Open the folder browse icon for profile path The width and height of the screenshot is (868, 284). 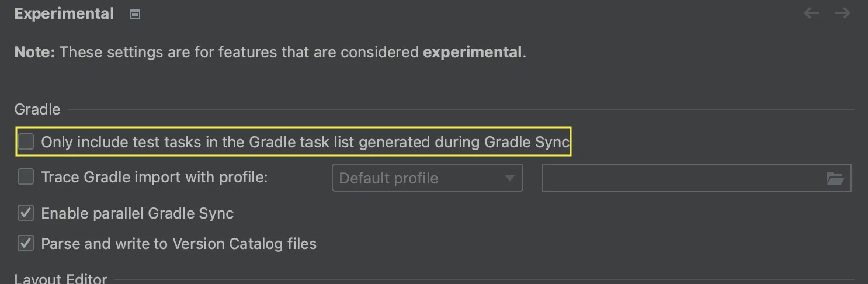pos(836,178)
